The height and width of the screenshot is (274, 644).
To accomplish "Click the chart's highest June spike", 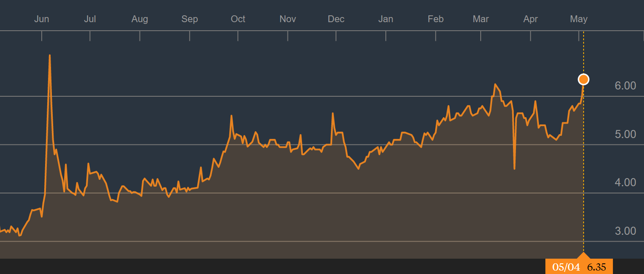I will pos(50,55).
